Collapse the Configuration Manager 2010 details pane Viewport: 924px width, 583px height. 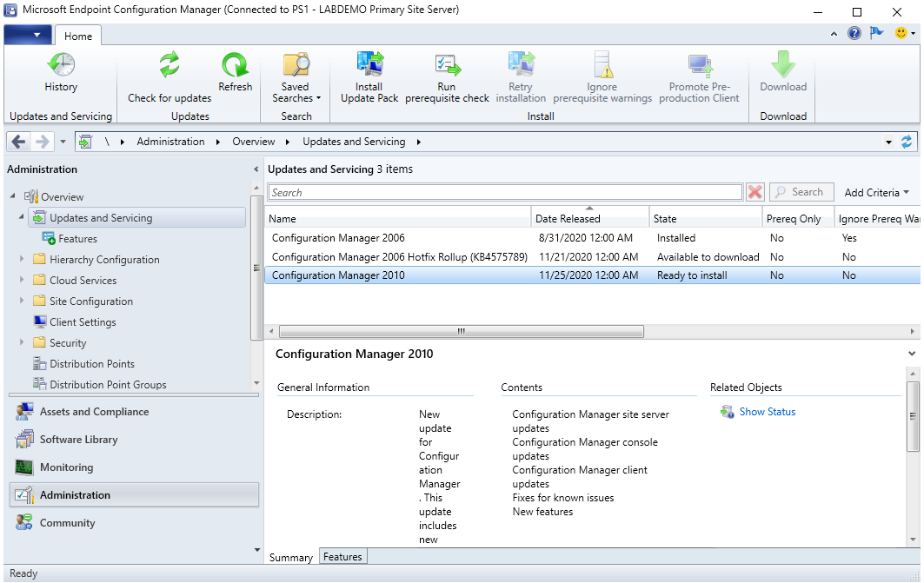[x=911, y=354]
